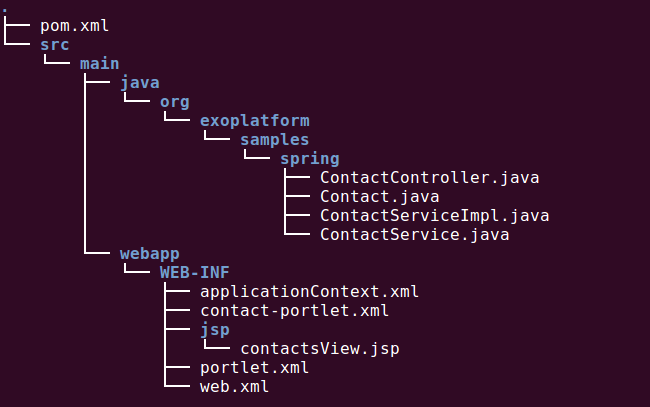
Task: Select contactsView.jsp file
Action: coord(320,349)
